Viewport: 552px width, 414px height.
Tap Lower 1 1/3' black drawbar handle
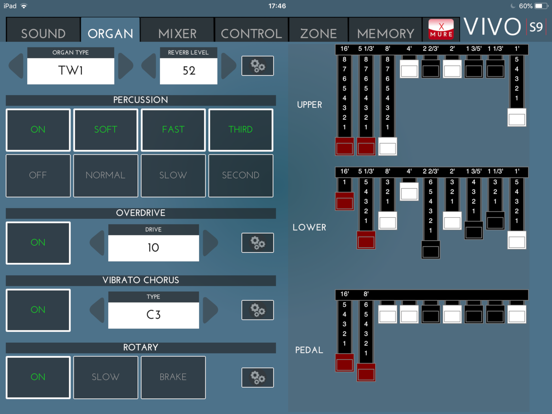(495, 220)
